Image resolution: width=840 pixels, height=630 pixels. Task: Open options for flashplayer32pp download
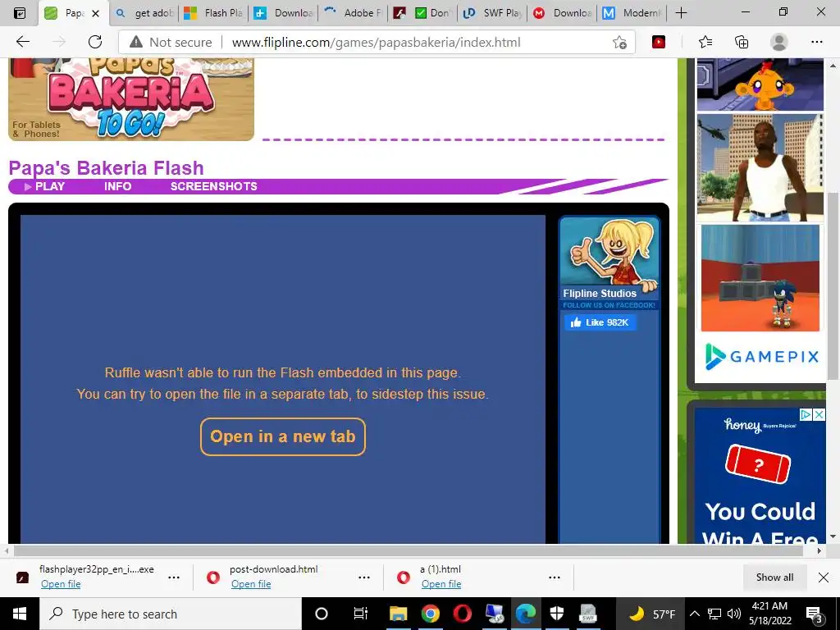tap(174, 577)
